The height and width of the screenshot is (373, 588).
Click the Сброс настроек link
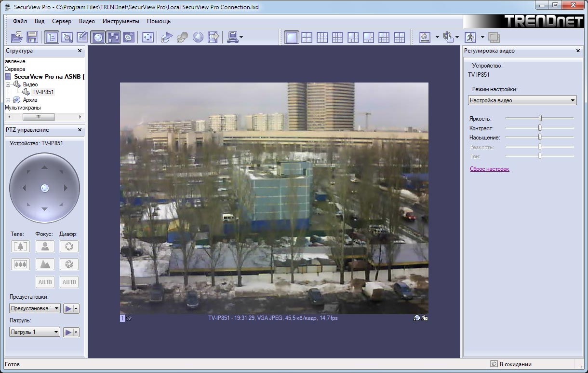[x=489, y=169]
